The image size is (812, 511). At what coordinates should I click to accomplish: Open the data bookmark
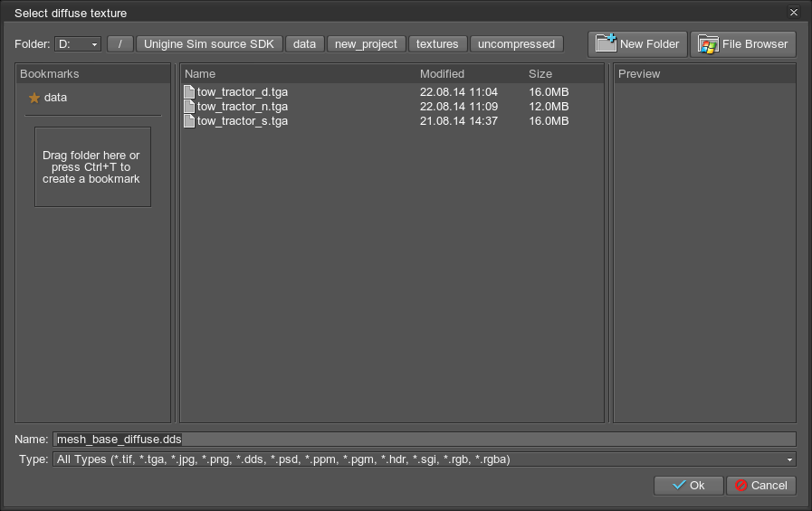coord(55,98)
